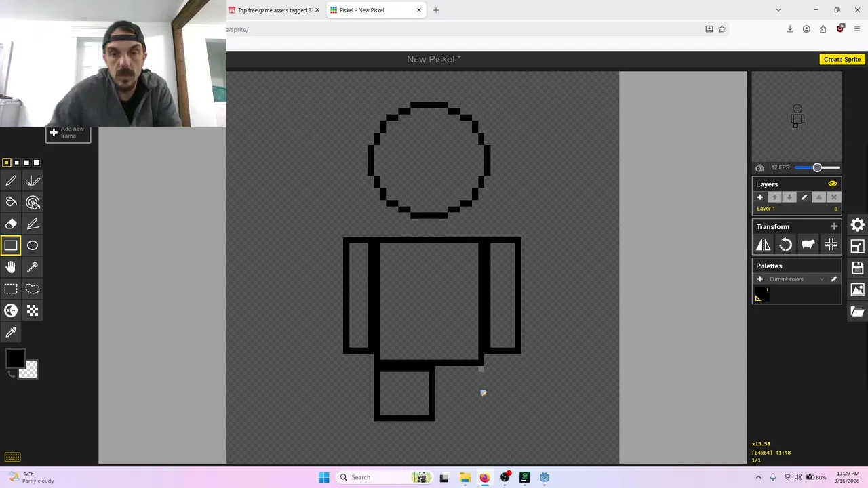The height and width of the screenshot is (488, 868).
Task: Open the secondary transparent color swatch
Action: point(28,369)
